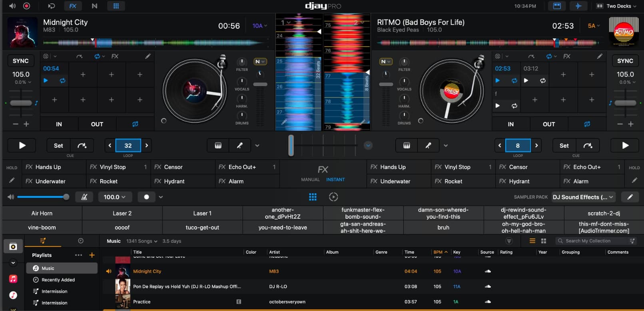Image resolution: width=644 pixels, height=311 pixels.
Task: Add new playlist with plus icon
Action: tap(92, 255)
